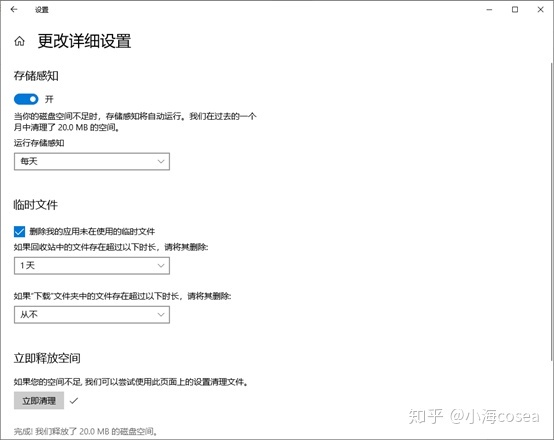This screenshot has width=554, height=440.
Task: Open the 下载 folder dropdown showing 从不
Action: pyautogui.click(x=92, y=315)
